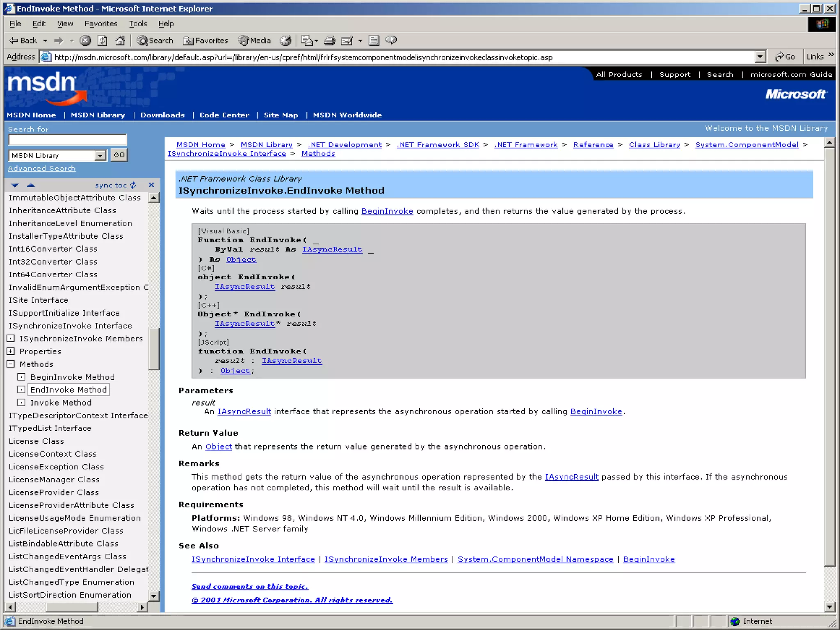Open the MSDN Library search scope dropdown
The width and height of the screenshot is (840, 630).
100,155
